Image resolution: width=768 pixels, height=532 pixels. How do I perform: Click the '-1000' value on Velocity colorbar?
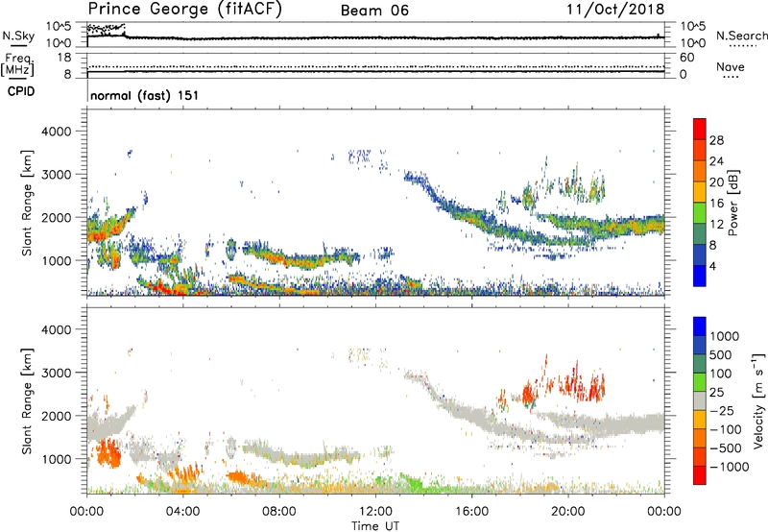(x=729, y=467)
